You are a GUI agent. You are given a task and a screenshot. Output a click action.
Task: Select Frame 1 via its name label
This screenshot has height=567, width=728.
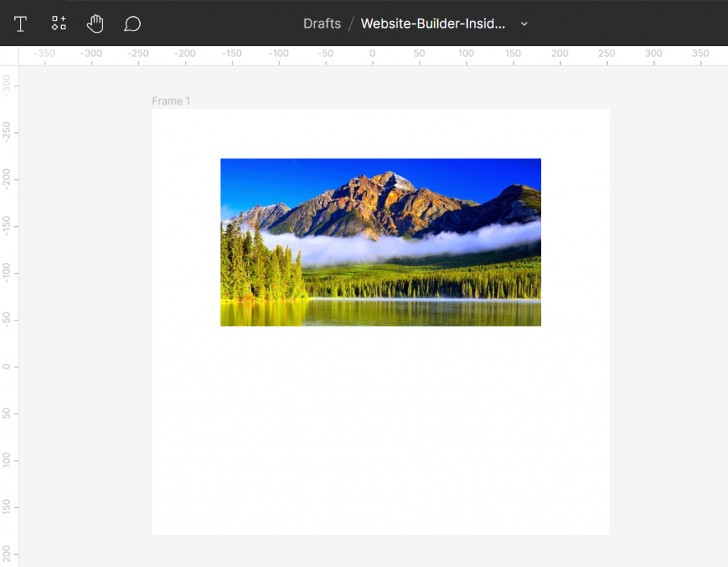pyautogui.click(x=171, y=100)
